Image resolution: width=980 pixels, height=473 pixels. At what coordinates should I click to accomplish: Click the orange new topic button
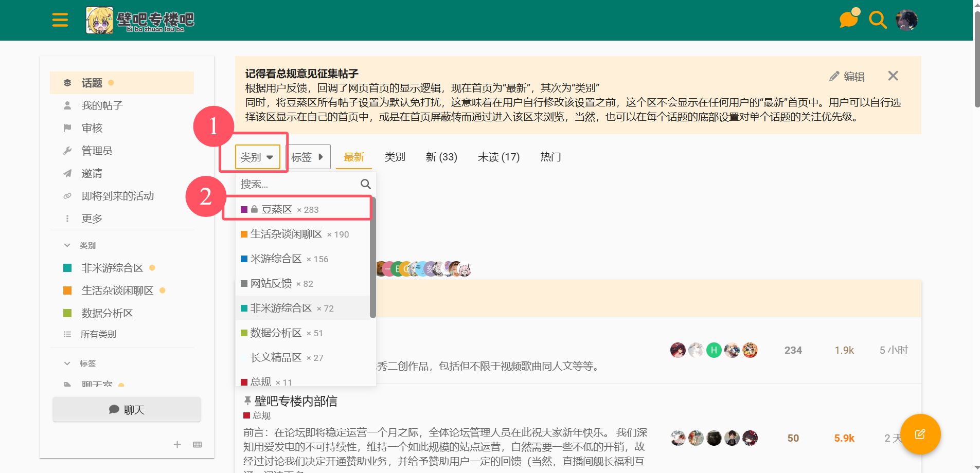pos(920,434)
